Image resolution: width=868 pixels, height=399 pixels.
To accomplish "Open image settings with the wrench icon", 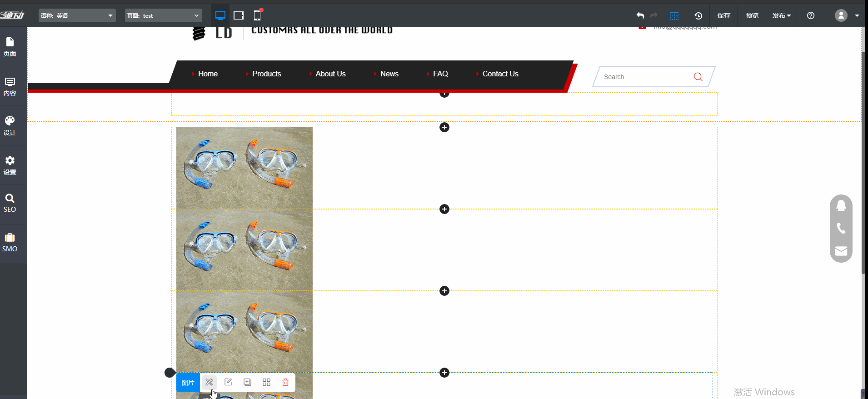I will click(x=209, y=382).
